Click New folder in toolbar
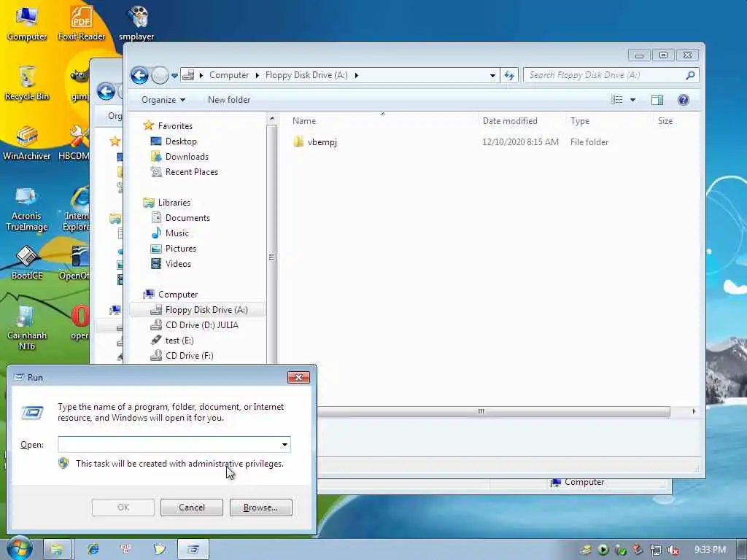This screenshot has height=560, width=747. [228, 99]
